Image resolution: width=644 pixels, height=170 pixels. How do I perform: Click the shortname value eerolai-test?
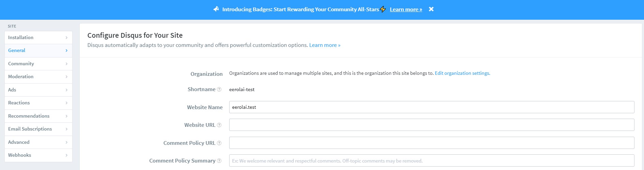[x=242, y=89]
